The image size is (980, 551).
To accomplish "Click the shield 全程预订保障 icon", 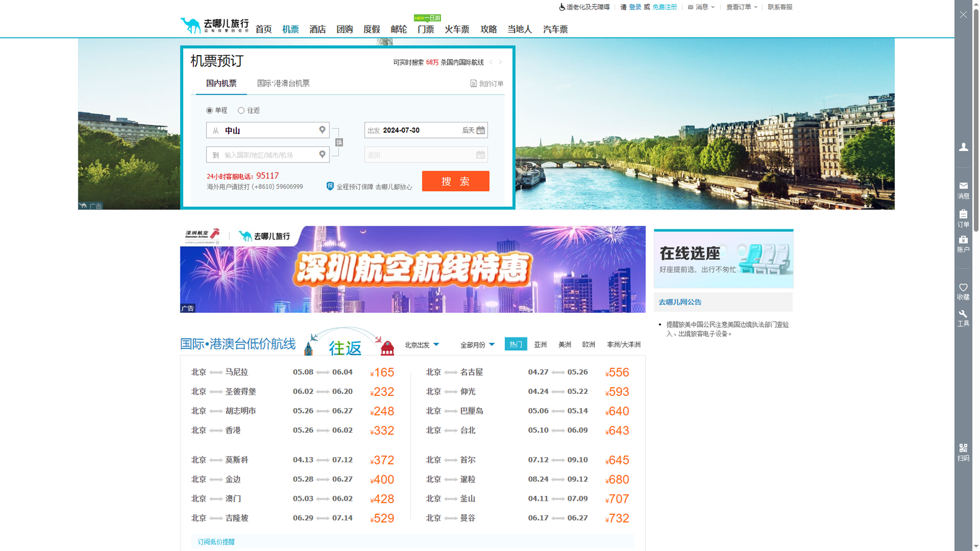I will click(x=330, y=186).
